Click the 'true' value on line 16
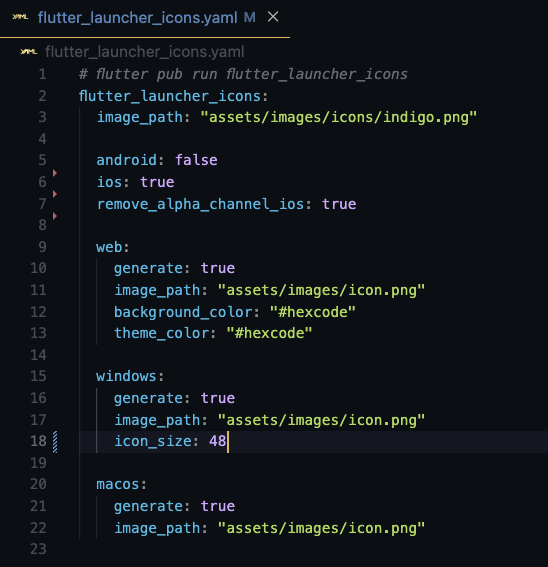This screenshot has height=567, width=548. pyautogui.click(x=218, y=398)
